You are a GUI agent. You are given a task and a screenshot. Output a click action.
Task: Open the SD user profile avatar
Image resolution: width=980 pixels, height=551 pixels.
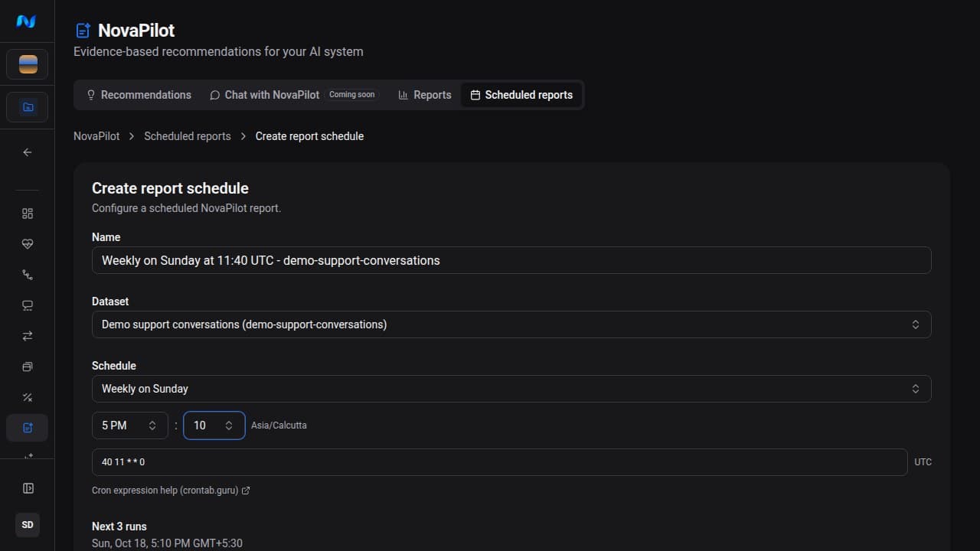coord(28,525)
